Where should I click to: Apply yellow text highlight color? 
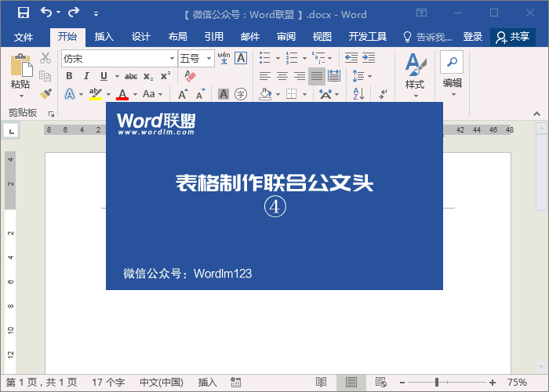point(95,94)
